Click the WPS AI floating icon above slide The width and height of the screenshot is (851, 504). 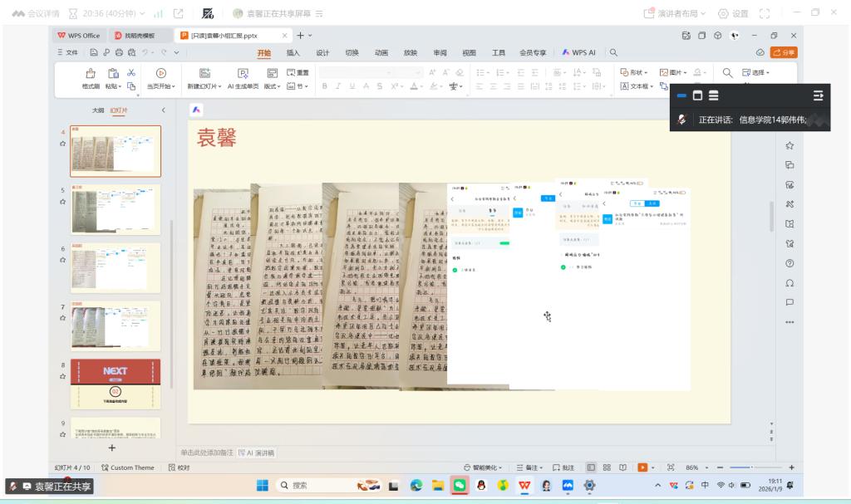[x=196, y=110]
